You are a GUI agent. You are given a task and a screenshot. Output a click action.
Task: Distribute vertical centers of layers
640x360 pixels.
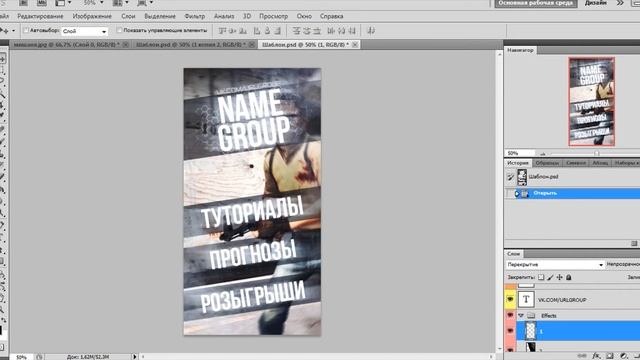click(x=307, y=31)
